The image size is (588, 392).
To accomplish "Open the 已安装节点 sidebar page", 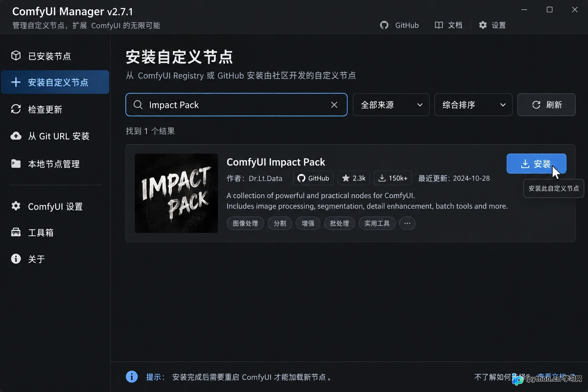I will click(55, 56).
